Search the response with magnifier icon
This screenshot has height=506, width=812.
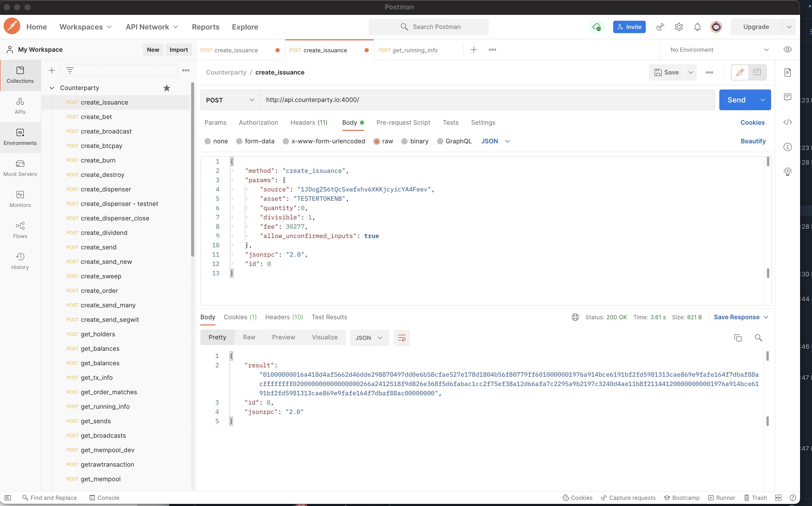(758, 338)
